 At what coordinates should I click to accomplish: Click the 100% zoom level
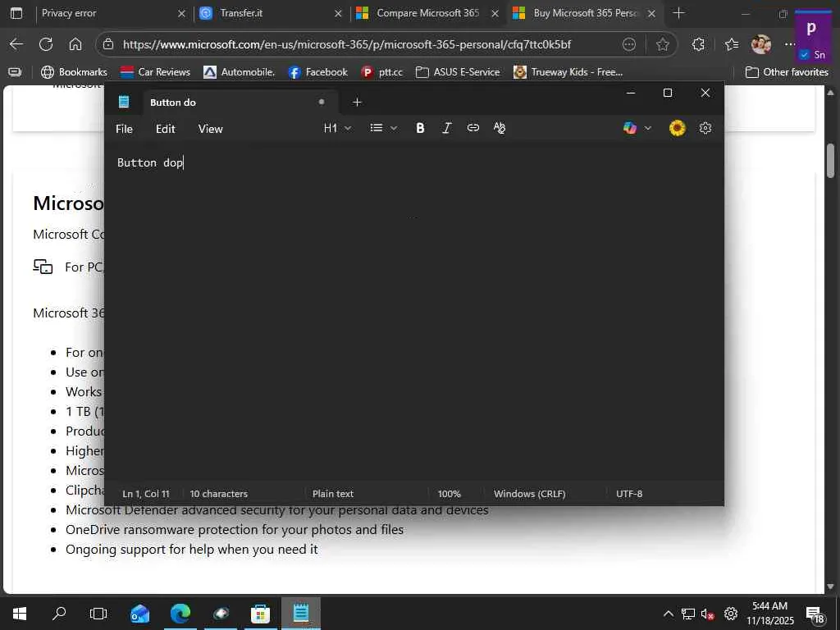pyautogui.click(x=449, y=493)
